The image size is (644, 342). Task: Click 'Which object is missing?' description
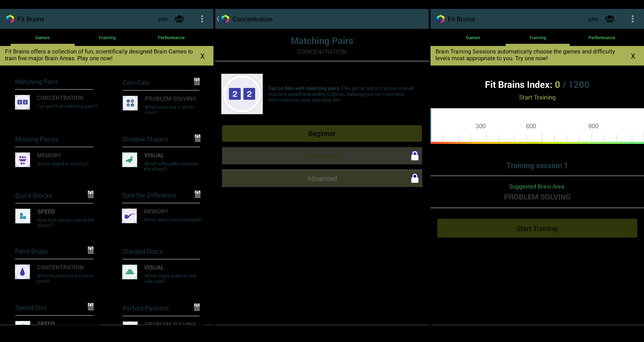[63, 164]
